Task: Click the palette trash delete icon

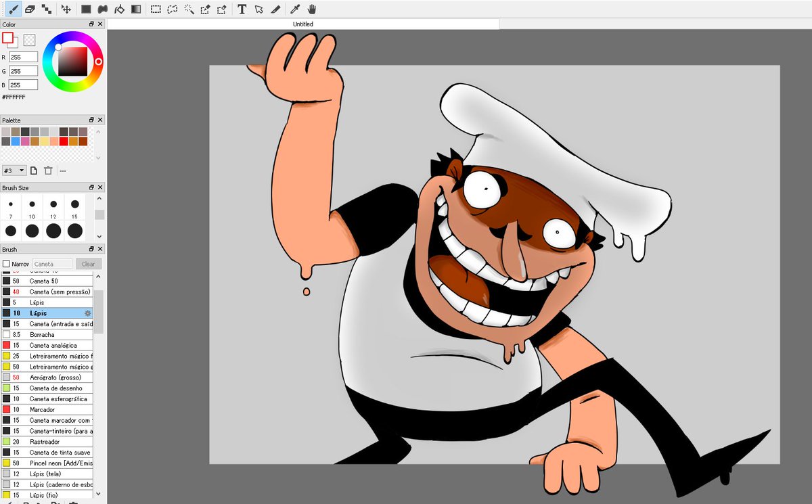Action: pos(48,170)
